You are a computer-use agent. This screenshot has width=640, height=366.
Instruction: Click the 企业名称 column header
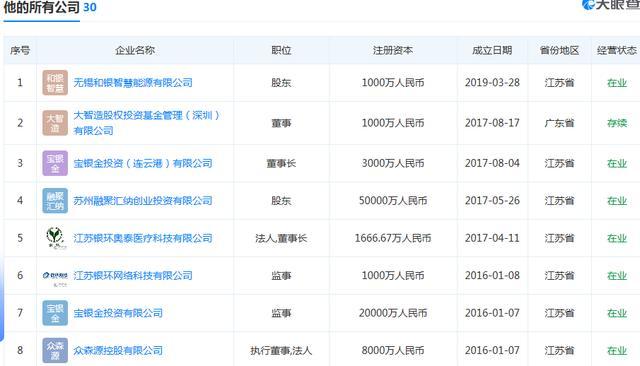[x=135, y=51]
